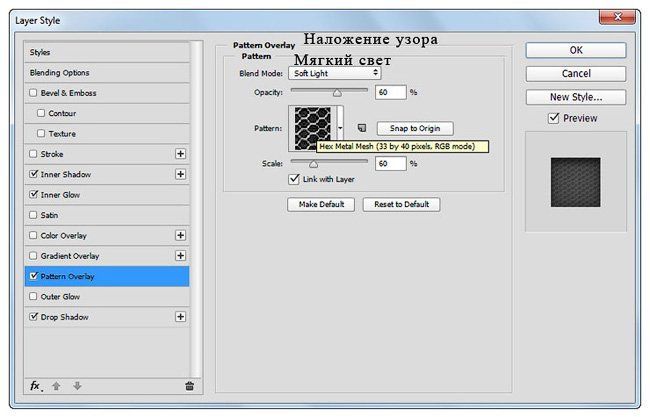The width and height of the screenshot is (650, 417).
Task: Uncheck Link with Layer
Action: pyautogui.click(x=294, y=179)
